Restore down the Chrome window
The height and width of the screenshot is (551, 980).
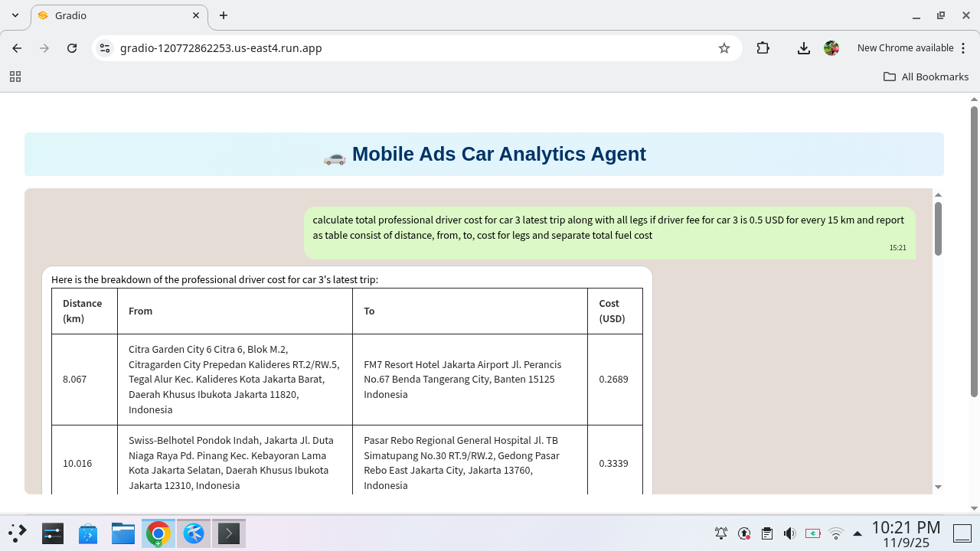click(x=941, y=15)
